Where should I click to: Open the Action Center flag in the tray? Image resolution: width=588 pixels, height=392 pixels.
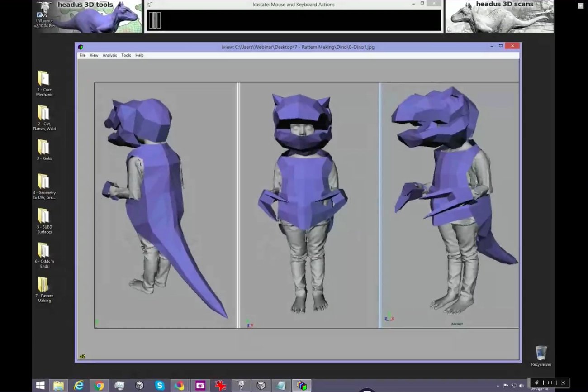(506, 386)
